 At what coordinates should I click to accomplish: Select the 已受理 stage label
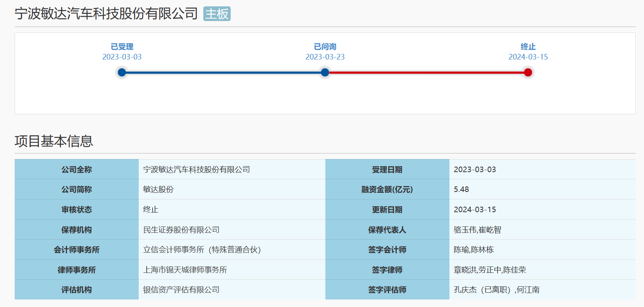122,46
